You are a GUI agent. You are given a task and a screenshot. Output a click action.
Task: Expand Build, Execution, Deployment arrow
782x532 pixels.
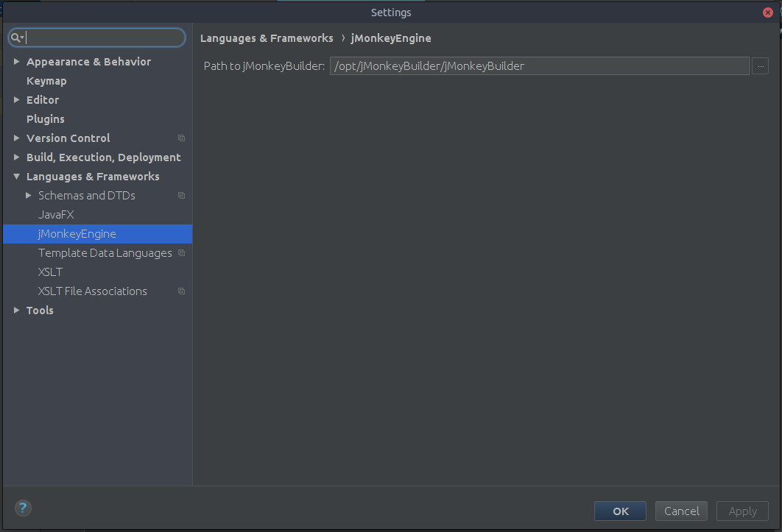click(16, 157)
